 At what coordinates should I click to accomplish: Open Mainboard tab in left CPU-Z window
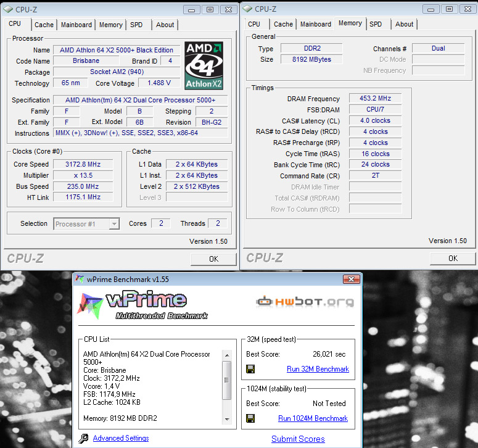(76, 25)
